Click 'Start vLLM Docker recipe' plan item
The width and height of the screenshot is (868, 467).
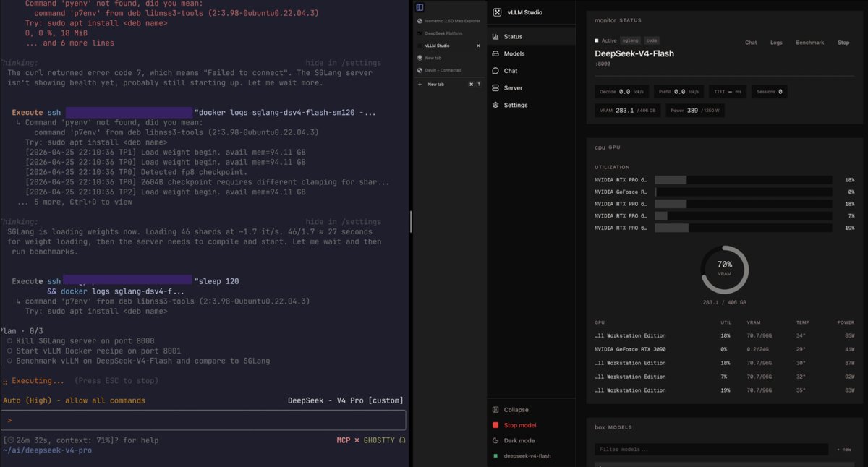click(x=95, y=351)
